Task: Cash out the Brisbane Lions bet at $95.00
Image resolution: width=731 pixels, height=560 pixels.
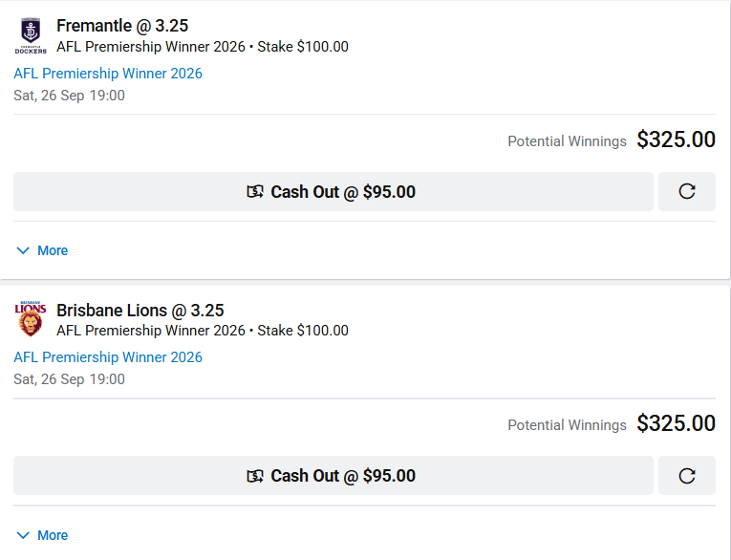Action: 333,476
